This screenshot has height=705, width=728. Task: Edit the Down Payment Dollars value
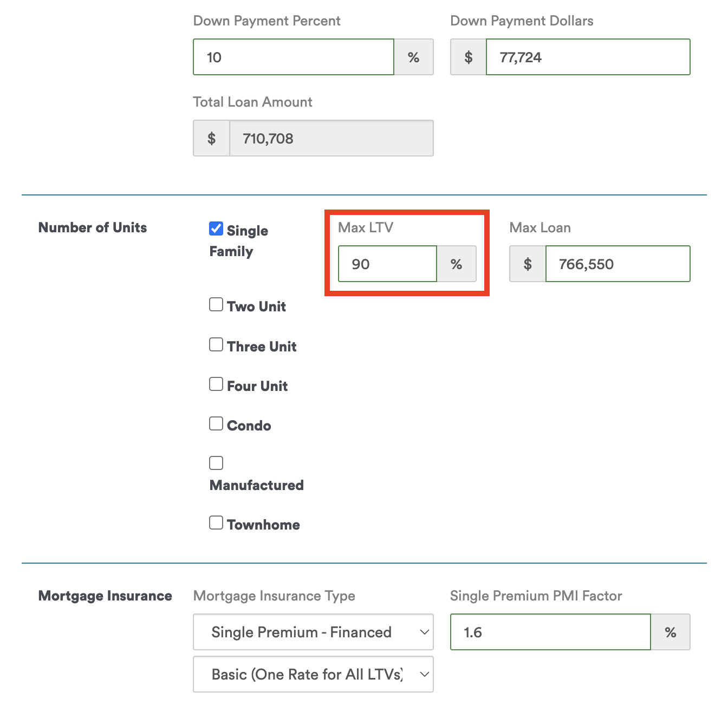tap(588, 57)
